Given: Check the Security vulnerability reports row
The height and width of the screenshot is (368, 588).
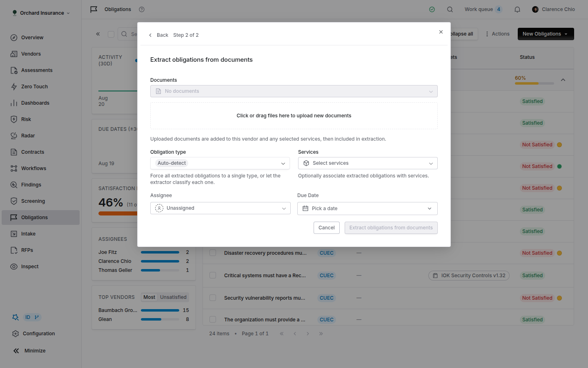Looking at the screenshot, I should (213, 298).
